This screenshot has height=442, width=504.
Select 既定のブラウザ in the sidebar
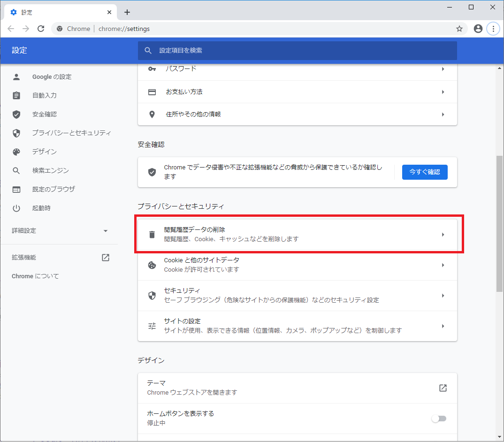click(53, 190)
